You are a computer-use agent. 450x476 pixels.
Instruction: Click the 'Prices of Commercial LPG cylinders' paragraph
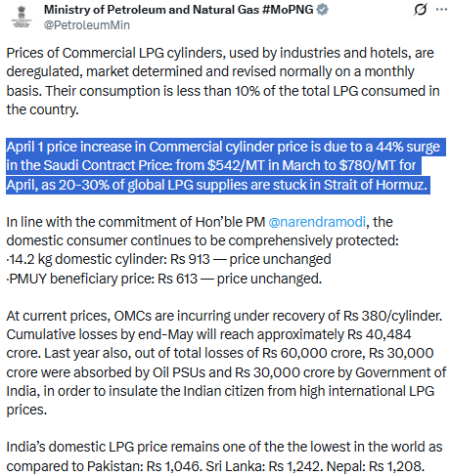click(x=223, y=81)
